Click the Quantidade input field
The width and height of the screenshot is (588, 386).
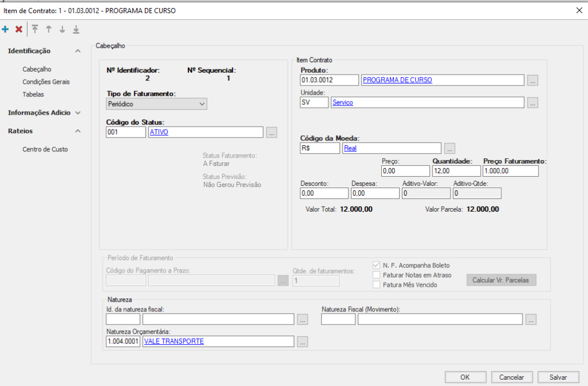click(455, 171)
